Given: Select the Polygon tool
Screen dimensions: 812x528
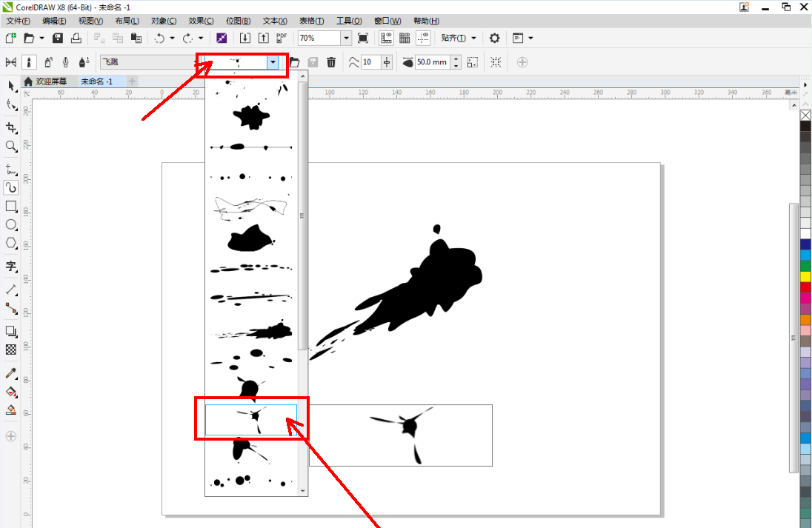Looking at the screenshot, I should (11, 243).
